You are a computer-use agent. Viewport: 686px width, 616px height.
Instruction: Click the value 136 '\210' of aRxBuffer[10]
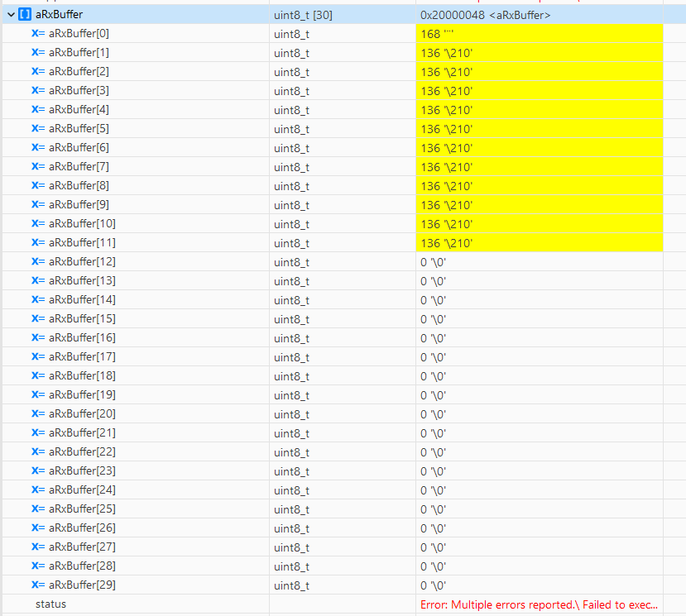coord(447,224)
